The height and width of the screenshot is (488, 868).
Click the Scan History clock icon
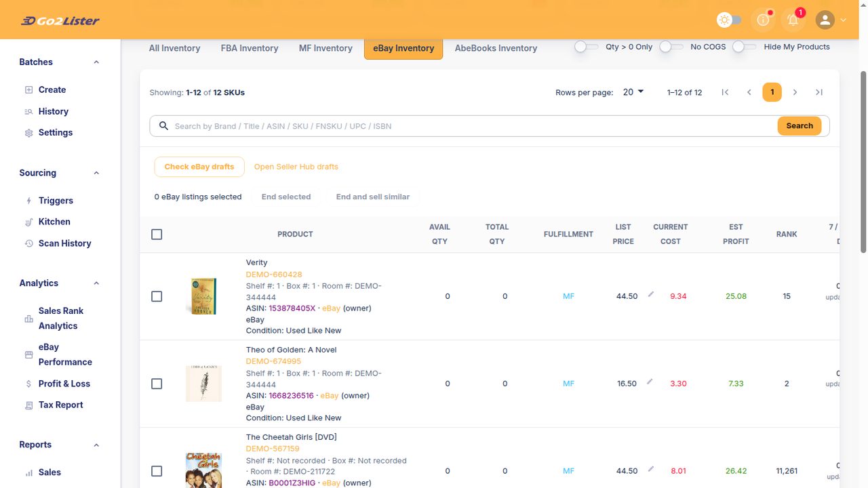tap(28, 243)
